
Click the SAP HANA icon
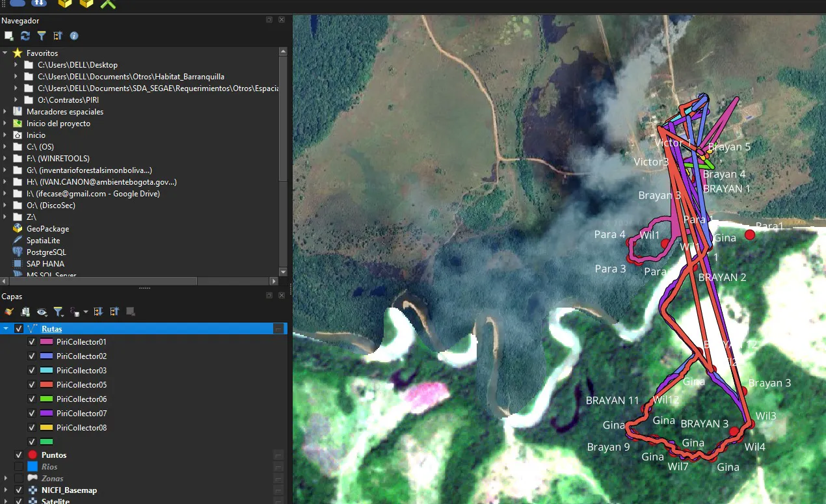point(18,264)
